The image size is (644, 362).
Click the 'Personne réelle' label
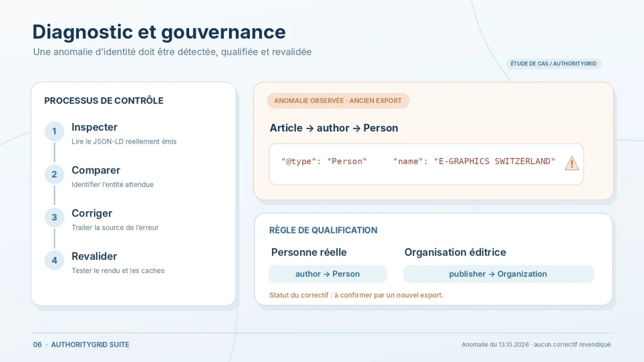309,252
